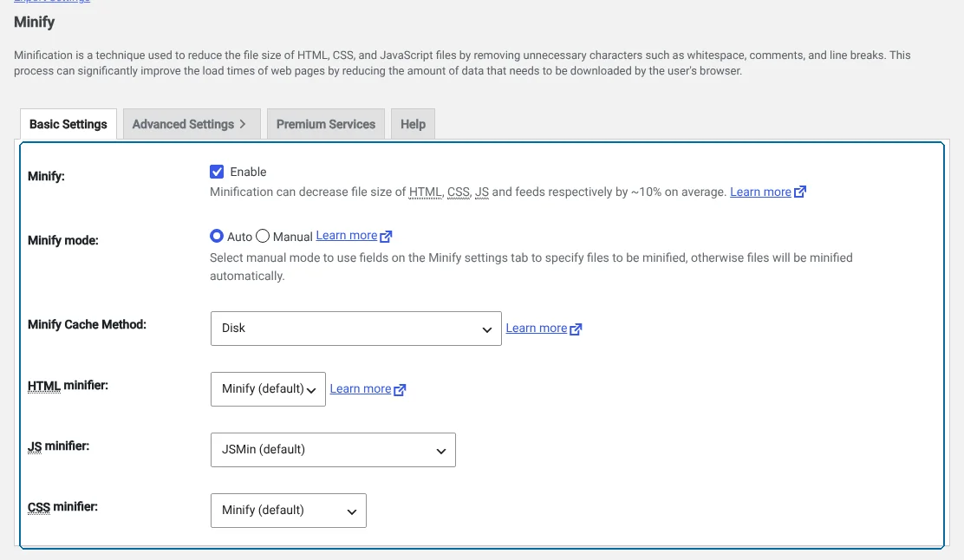This screenshot has width=964, height=560.
Task: Select the Auto minify mode radio button
Action: tap(217, 236)
